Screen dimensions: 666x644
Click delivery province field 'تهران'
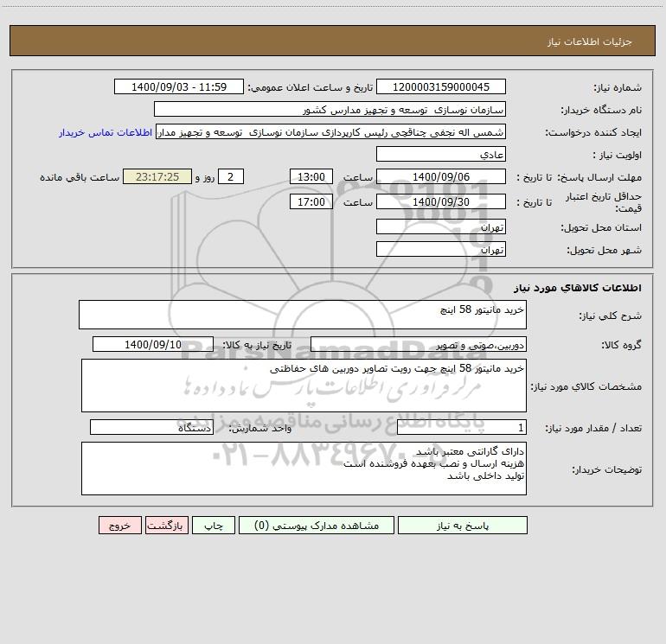(441, 226)
